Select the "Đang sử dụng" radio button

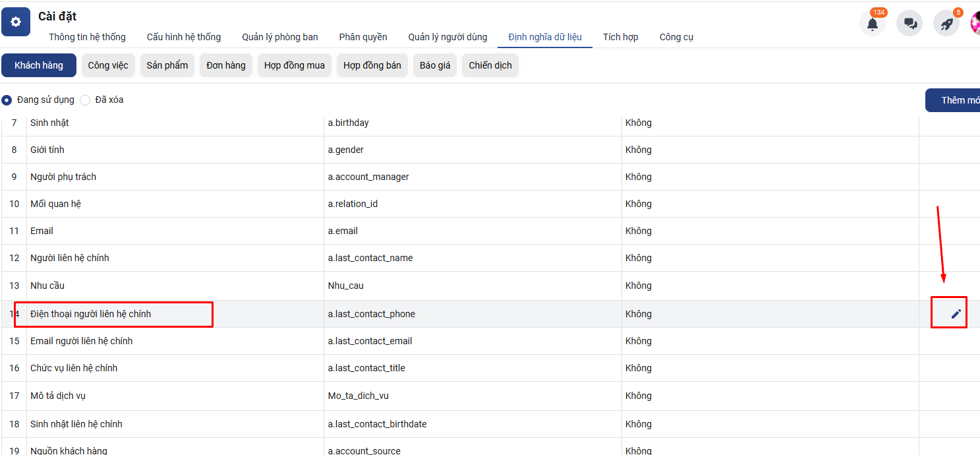[x=7, y=100]
